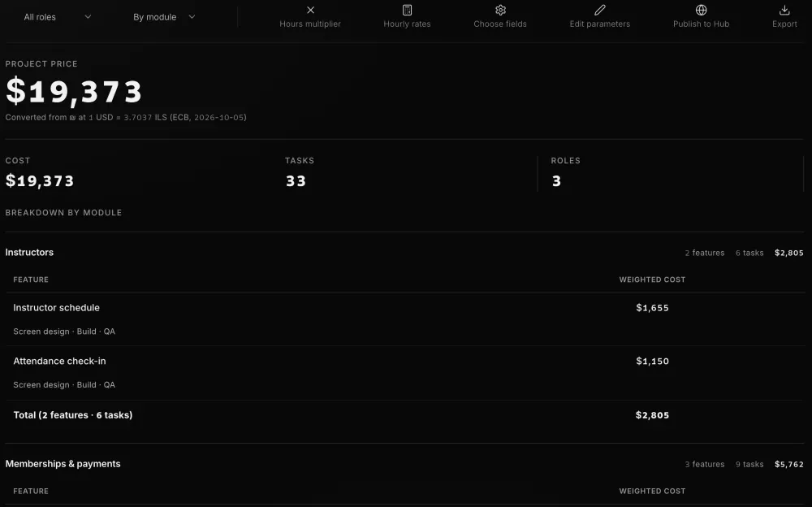Select the Memberships & payments module heading
This screenshot has width=812, height=507.
63,464
